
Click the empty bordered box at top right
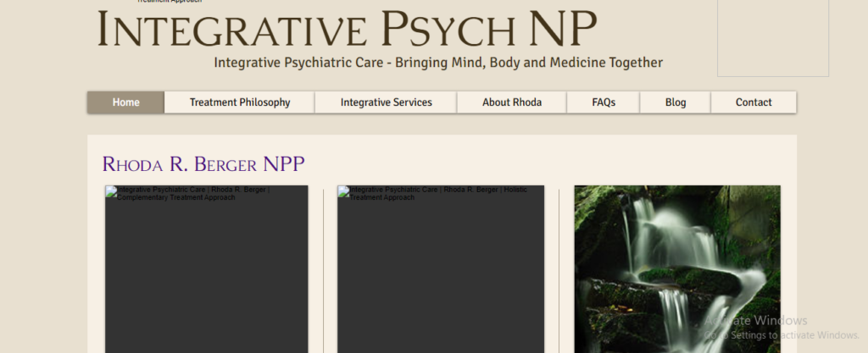[x=772, y=38]
